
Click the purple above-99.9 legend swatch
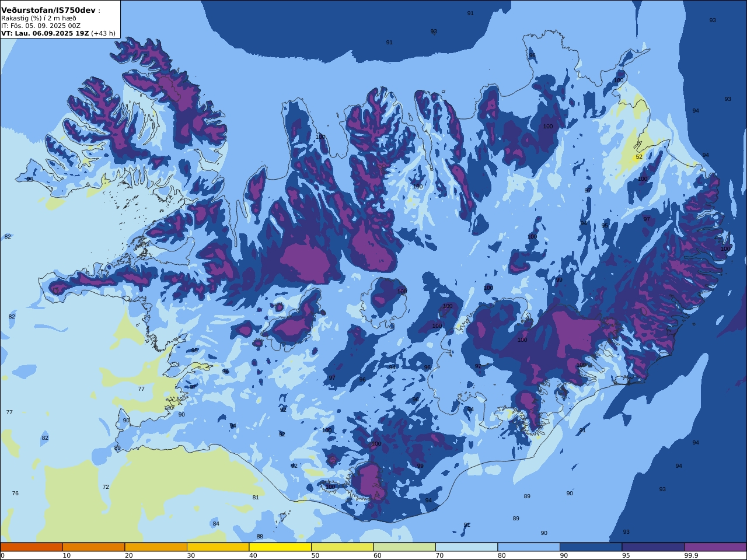point(715,547)
